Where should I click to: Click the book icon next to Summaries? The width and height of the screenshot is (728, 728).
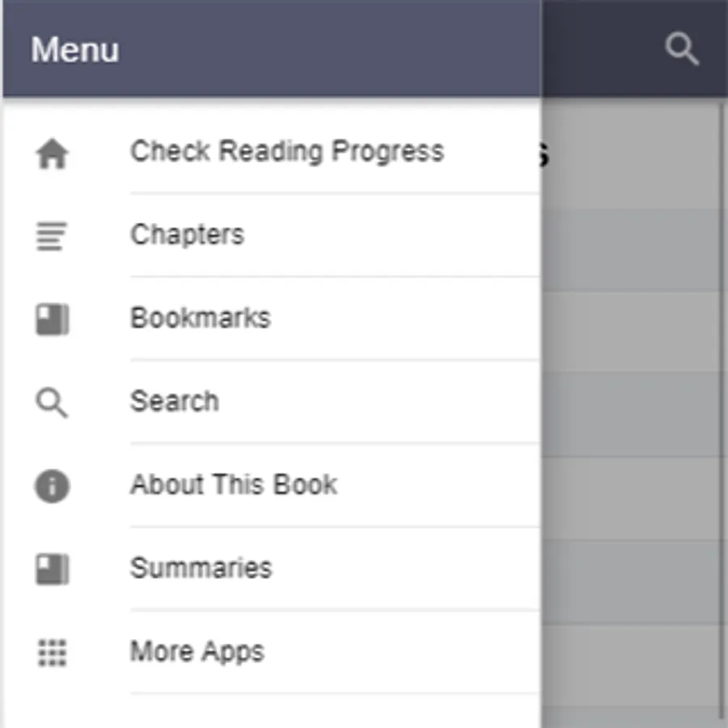[x=53, y=569]
